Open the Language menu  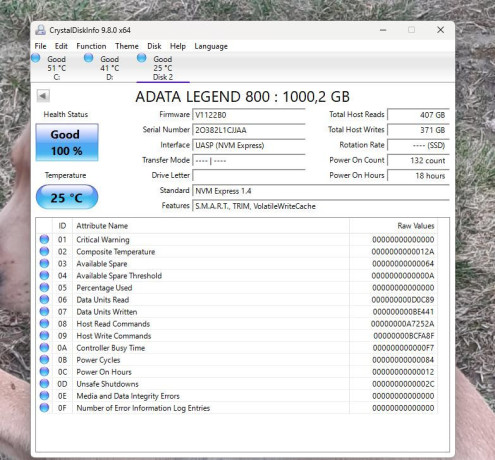click(211, 46)
